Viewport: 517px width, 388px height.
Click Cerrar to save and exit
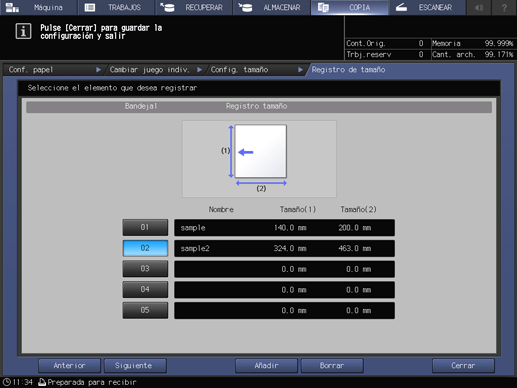point(463,366)
